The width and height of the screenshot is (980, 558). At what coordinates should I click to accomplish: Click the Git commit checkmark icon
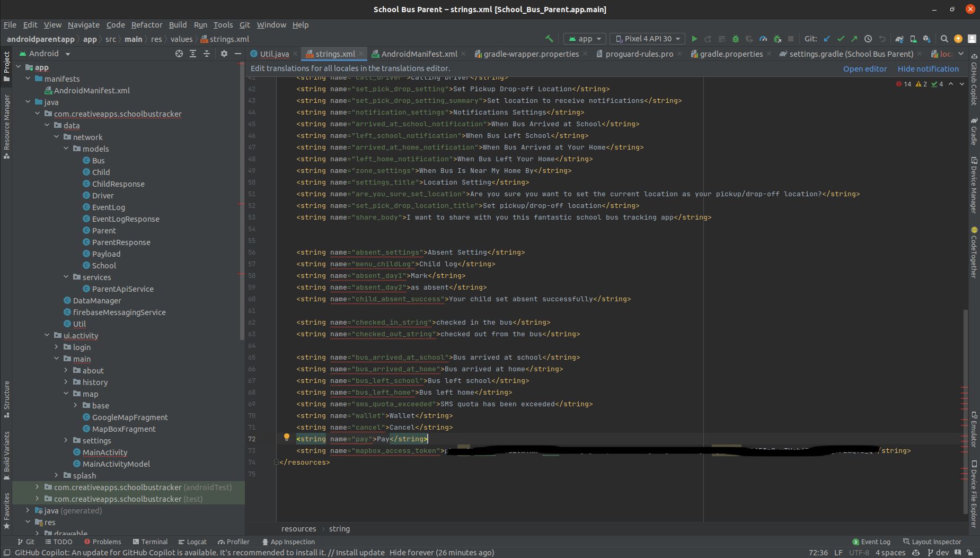pyautogui.click(x=841, y=39)
